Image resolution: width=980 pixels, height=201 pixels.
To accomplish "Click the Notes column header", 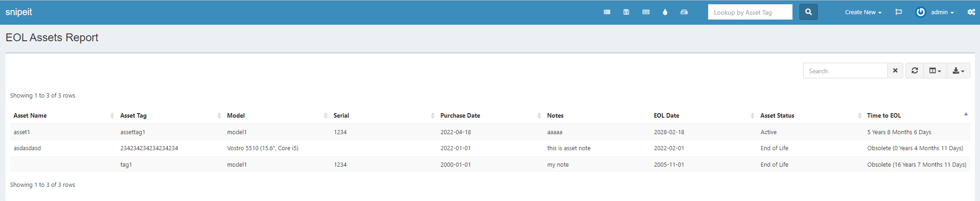I will coord(555,115).
